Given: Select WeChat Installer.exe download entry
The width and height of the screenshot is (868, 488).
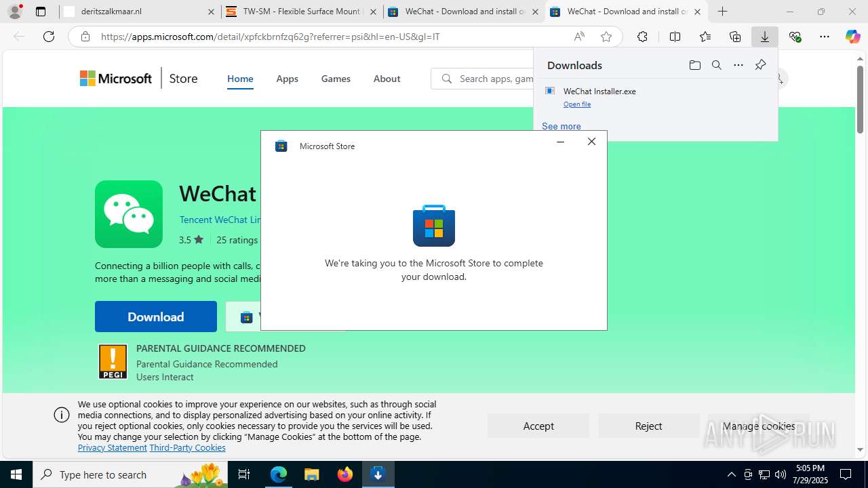Looking at the screenshot, I should (655, 97).
